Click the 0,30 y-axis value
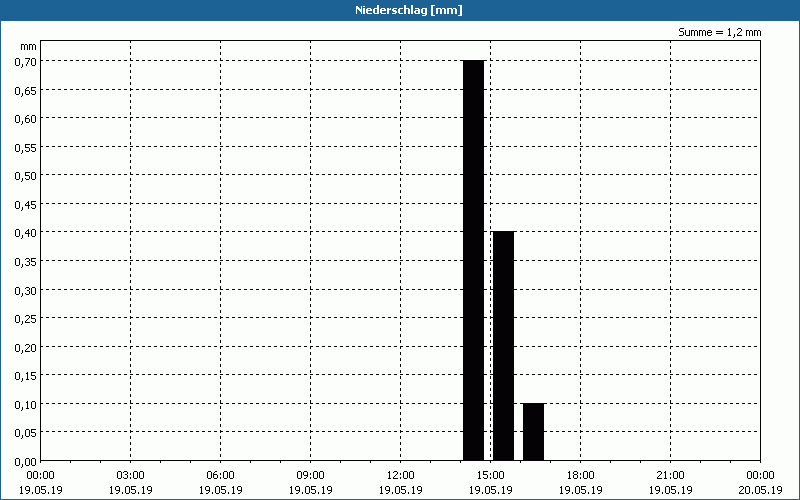Screen dimensions: 800x500 (26, 290)
